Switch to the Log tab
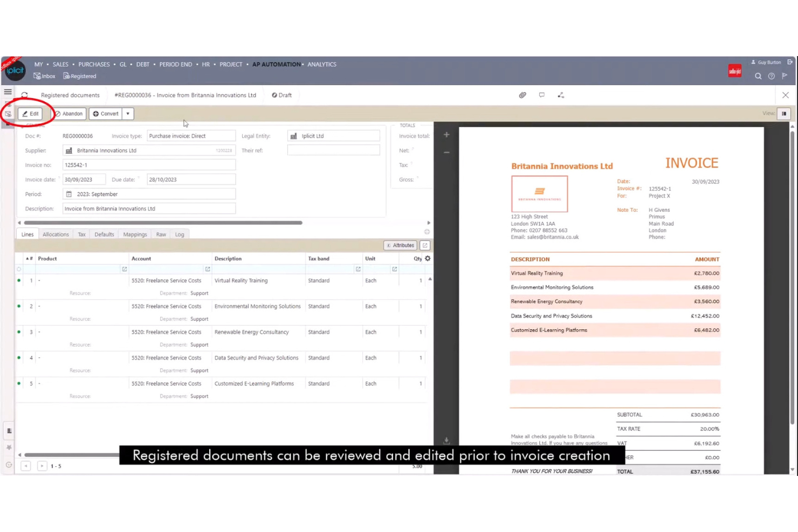Screen dimensions: 798x532 coord(180,234)
